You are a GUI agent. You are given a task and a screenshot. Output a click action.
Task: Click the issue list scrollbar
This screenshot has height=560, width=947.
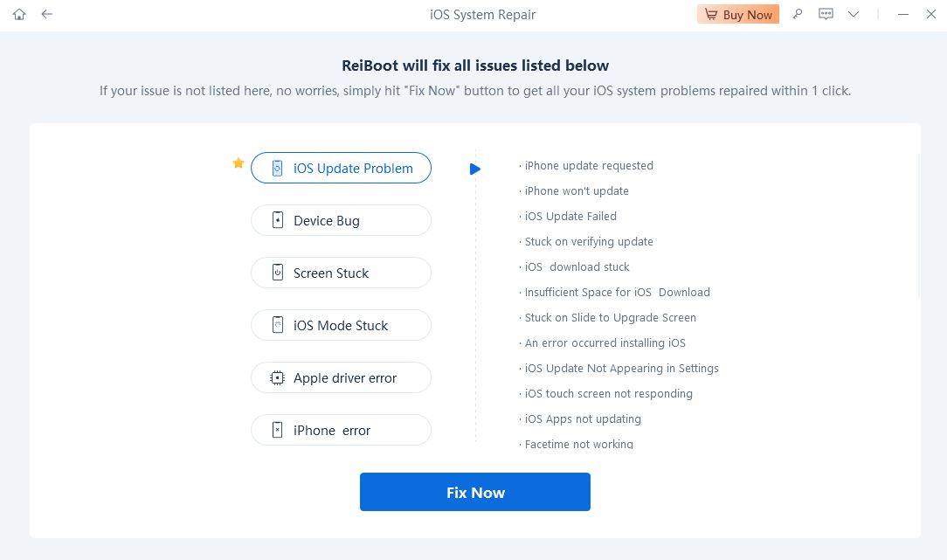click(x=919, y=225)
